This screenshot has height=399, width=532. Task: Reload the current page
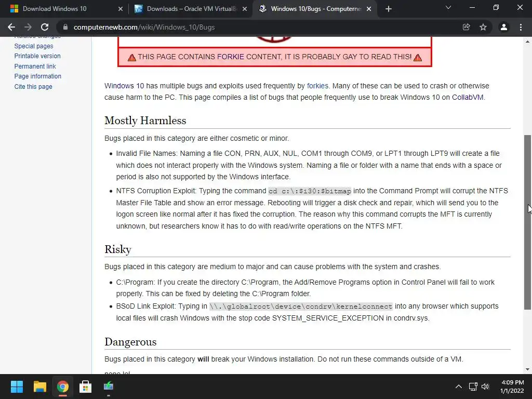click(x=45, y=27)
